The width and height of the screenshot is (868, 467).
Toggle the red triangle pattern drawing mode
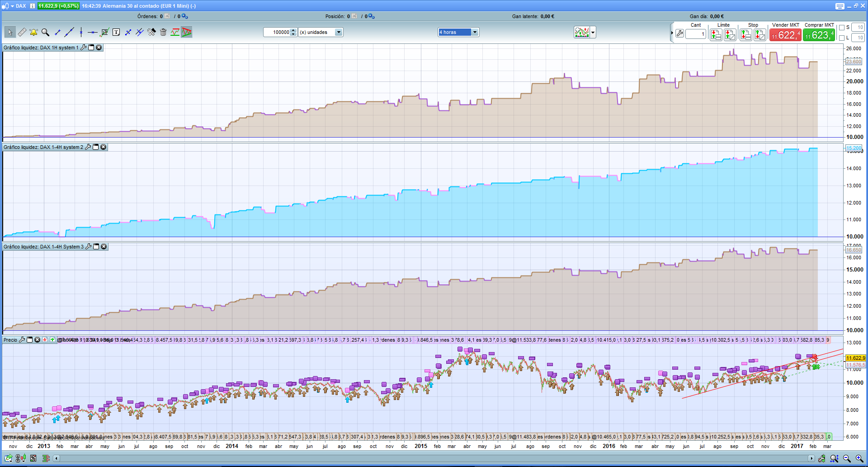point(187,32)
